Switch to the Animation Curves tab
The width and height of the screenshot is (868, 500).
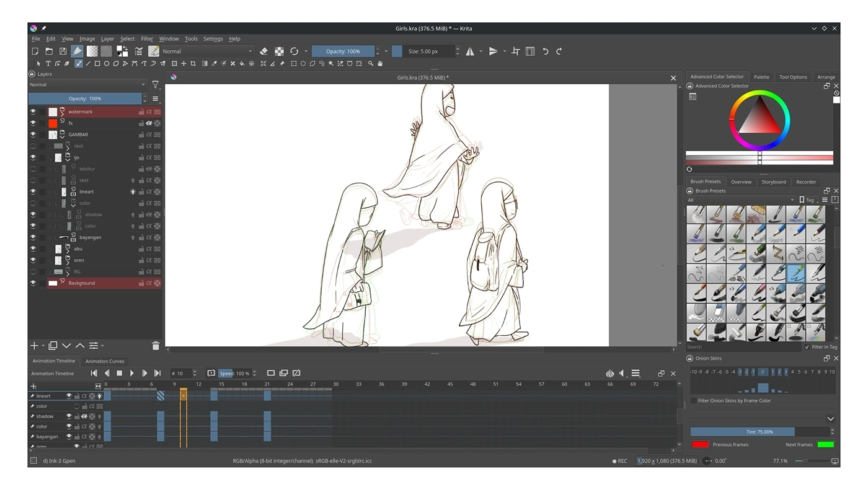[104, 361]
